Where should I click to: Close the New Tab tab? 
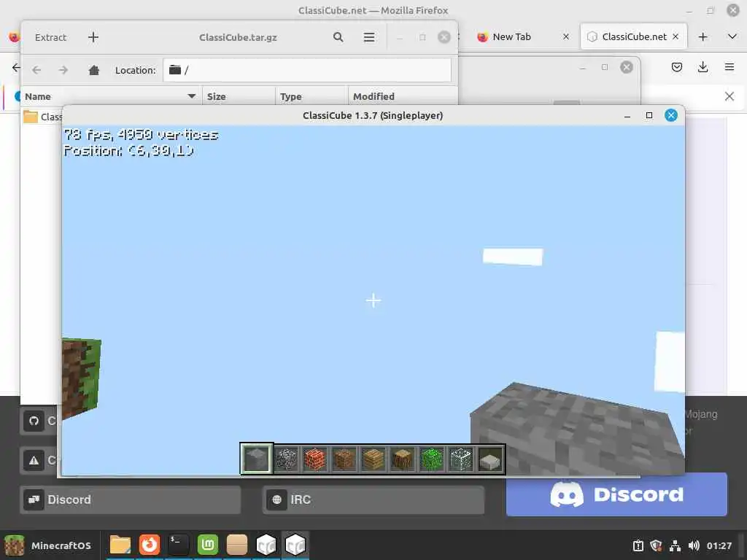pos(566,36)
